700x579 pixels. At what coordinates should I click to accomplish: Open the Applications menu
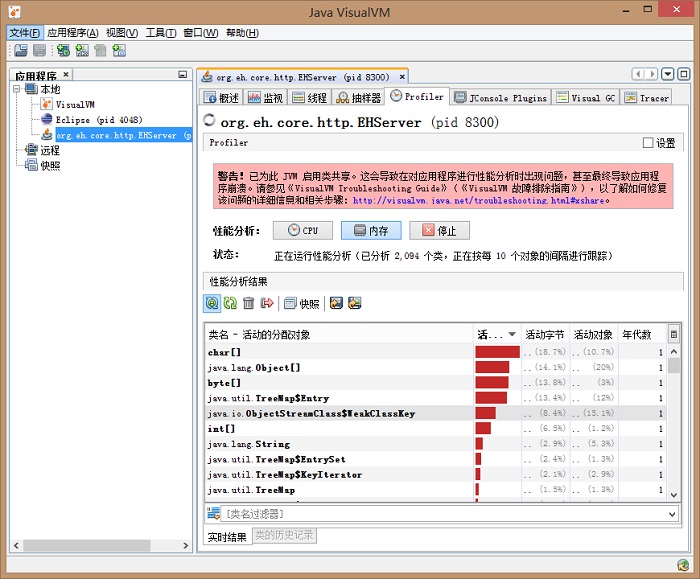(x=73, y=33)
